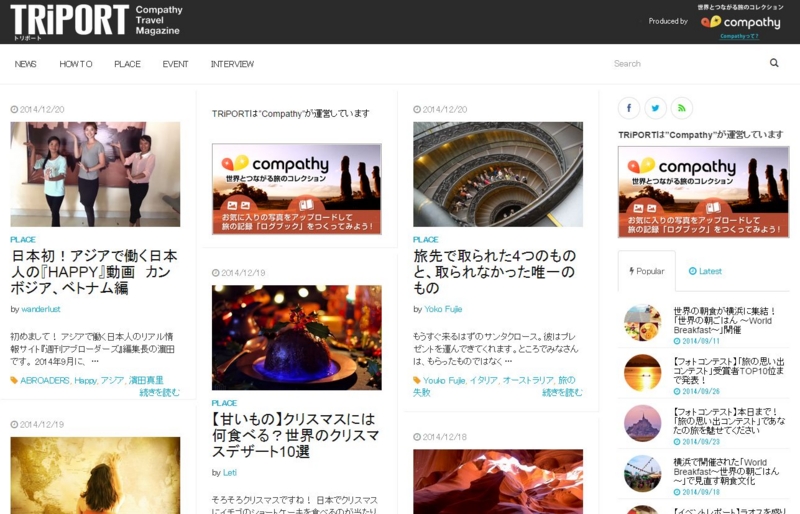Viewport: 800px width, 514px height.
Task: Click '続きを読む' under the HAPPY article
Action: 160,393
